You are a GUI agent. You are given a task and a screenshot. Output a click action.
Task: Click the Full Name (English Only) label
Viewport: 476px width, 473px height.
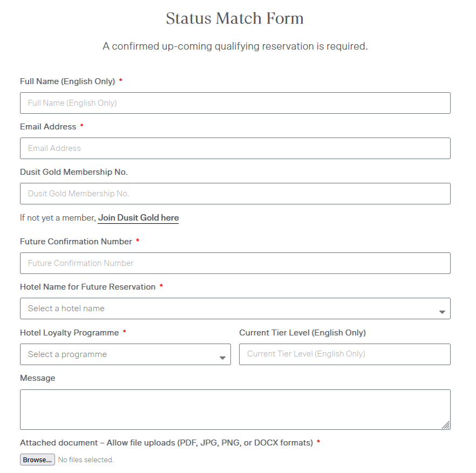click(x=67, y=81)
